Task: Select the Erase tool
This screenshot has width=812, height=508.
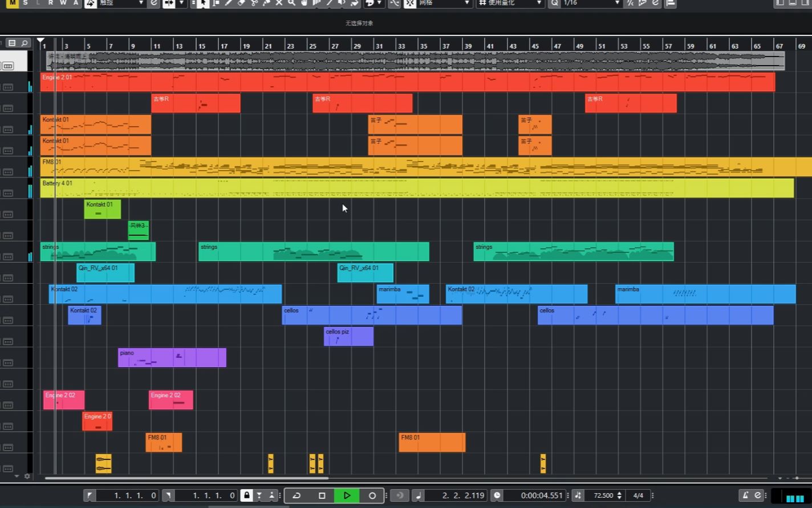Action: (x=241, y=3)
